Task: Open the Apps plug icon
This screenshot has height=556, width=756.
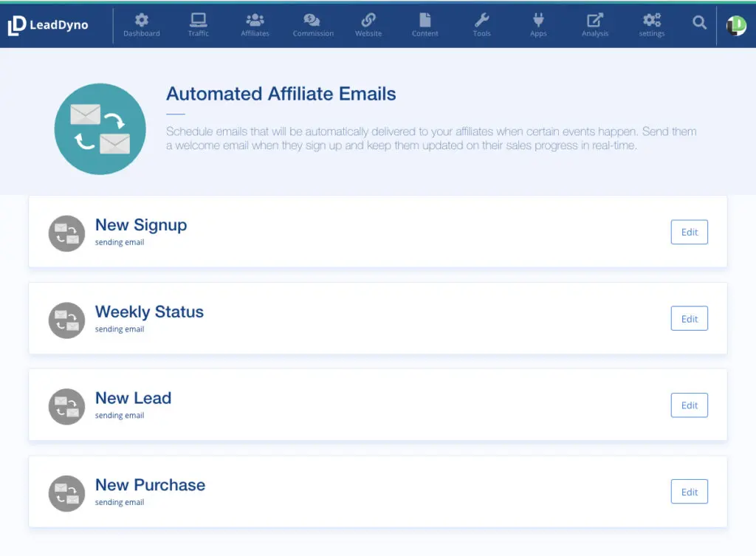Action: tap(538, 21)
